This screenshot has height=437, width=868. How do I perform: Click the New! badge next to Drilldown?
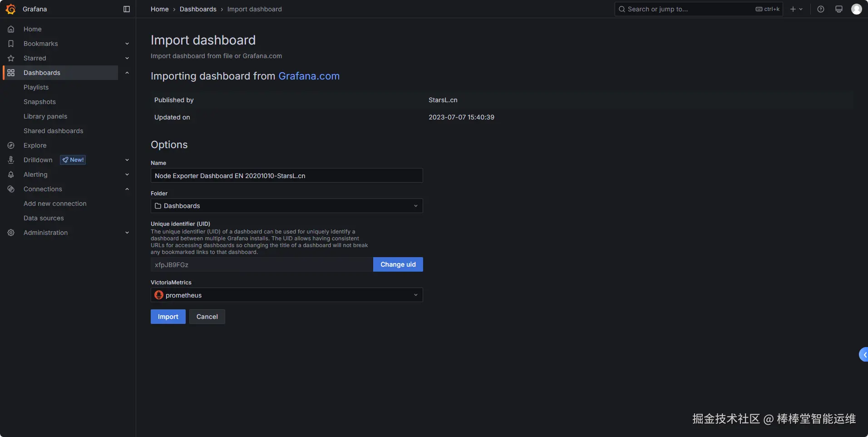click(x=73, y=160)
